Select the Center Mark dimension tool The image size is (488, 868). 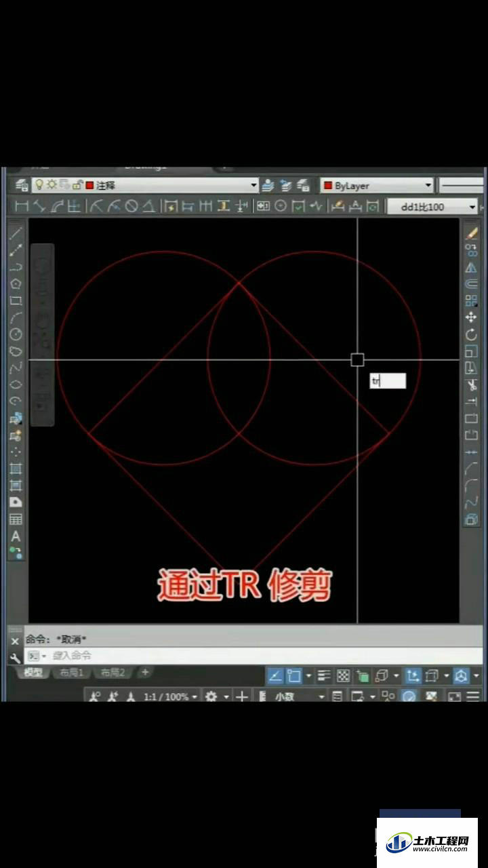point(280,206)
